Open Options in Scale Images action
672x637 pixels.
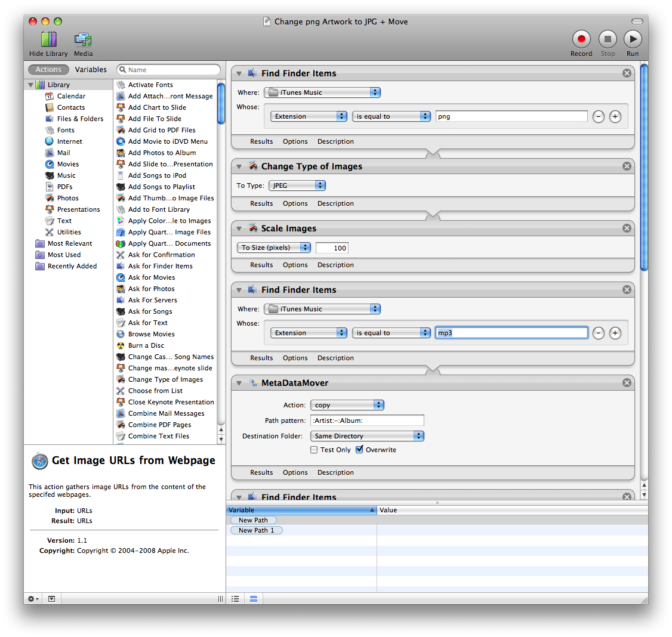pyautogui.click(x=295, y=265)
